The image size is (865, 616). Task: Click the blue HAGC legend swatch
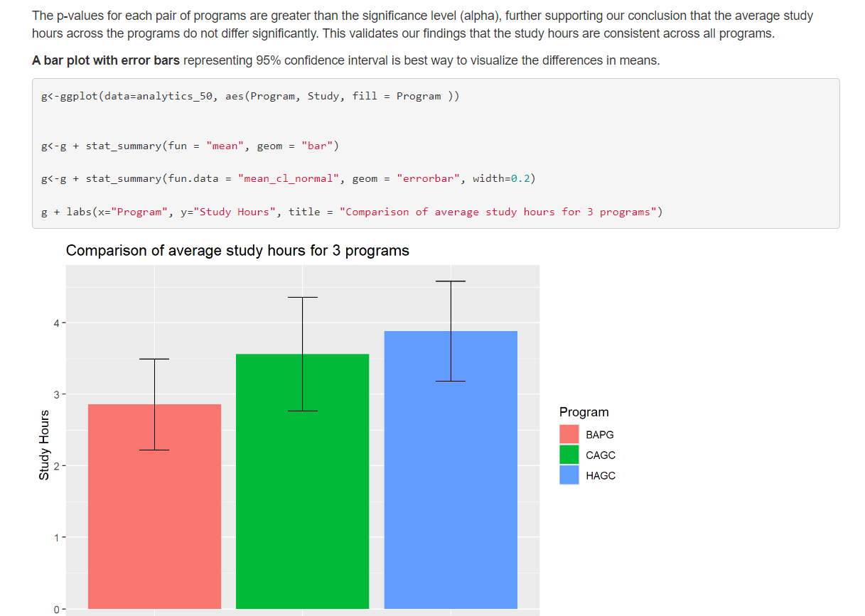click(569, 475)
